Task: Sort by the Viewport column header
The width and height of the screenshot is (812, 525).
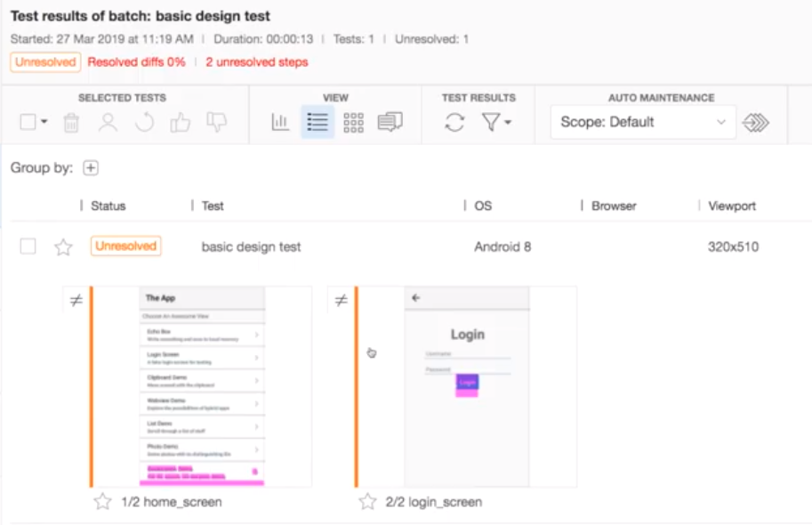Action: (732, 206)
